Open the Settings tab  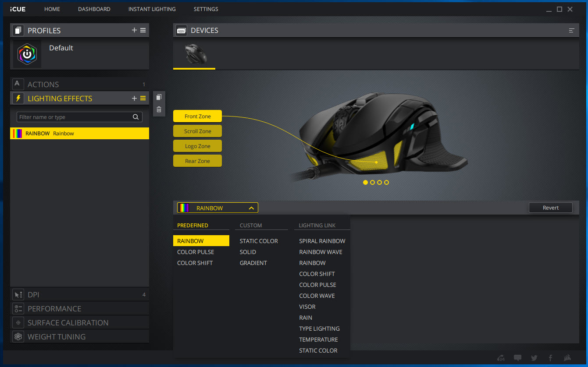206,9
